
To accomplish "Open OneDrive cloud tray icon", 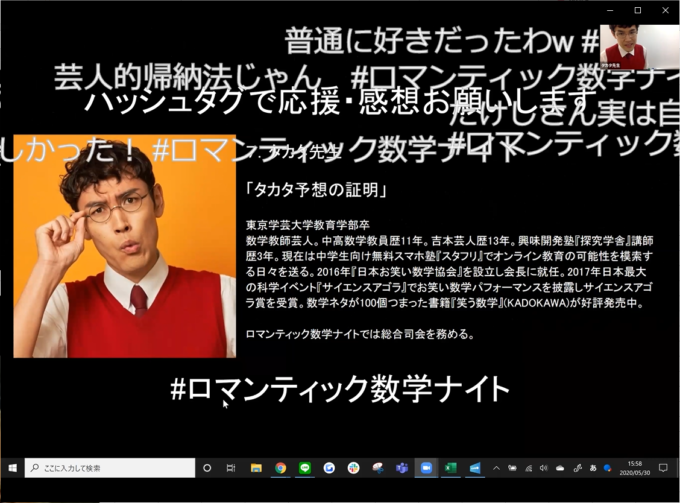I will (560, 468).
